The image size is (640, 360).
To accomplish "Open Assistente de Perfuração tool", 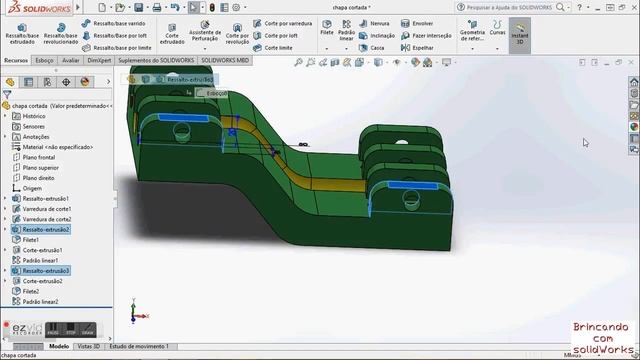I will (205, 31).
